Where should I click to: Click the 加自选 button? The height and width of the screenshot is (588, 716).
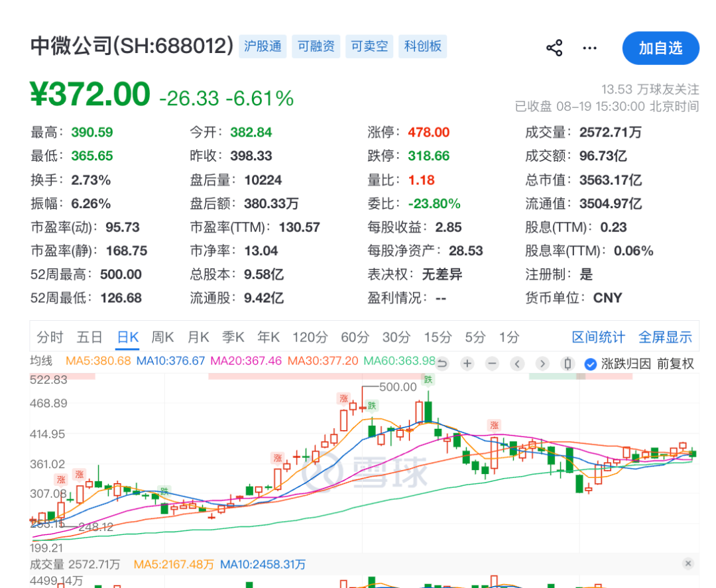point(660,48)
